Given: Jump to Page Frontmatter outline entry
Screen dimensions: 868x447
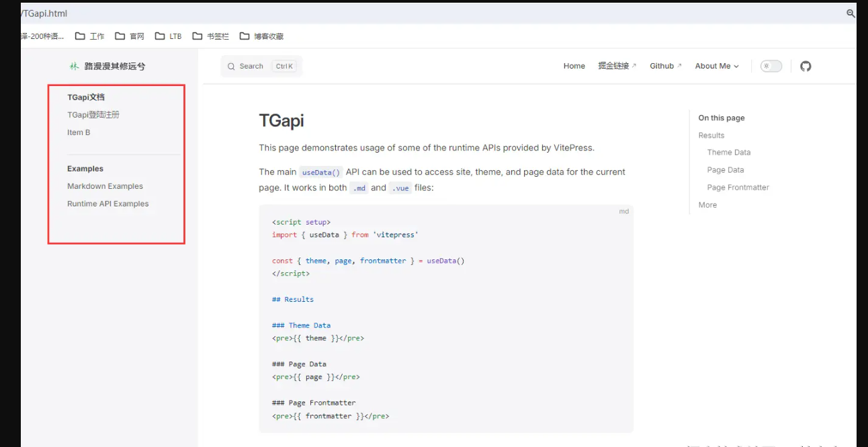Looking at the screenshot, I should click(x=738, y=188).
